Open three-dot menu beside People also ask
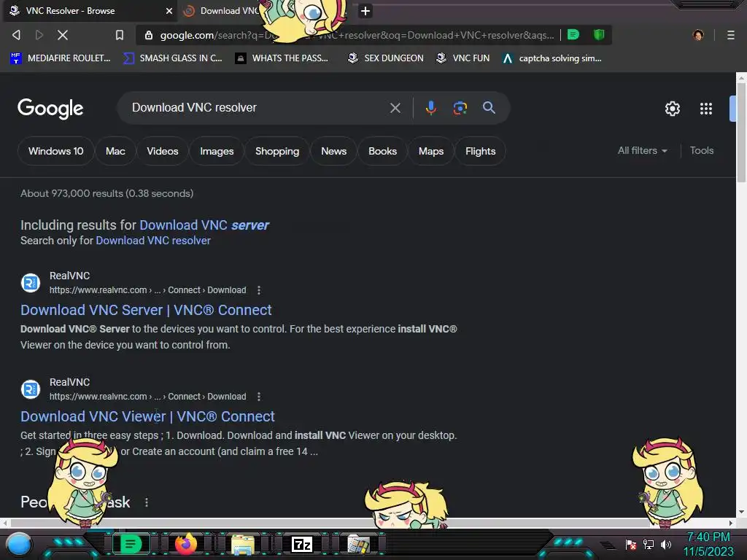 (146, 502)
